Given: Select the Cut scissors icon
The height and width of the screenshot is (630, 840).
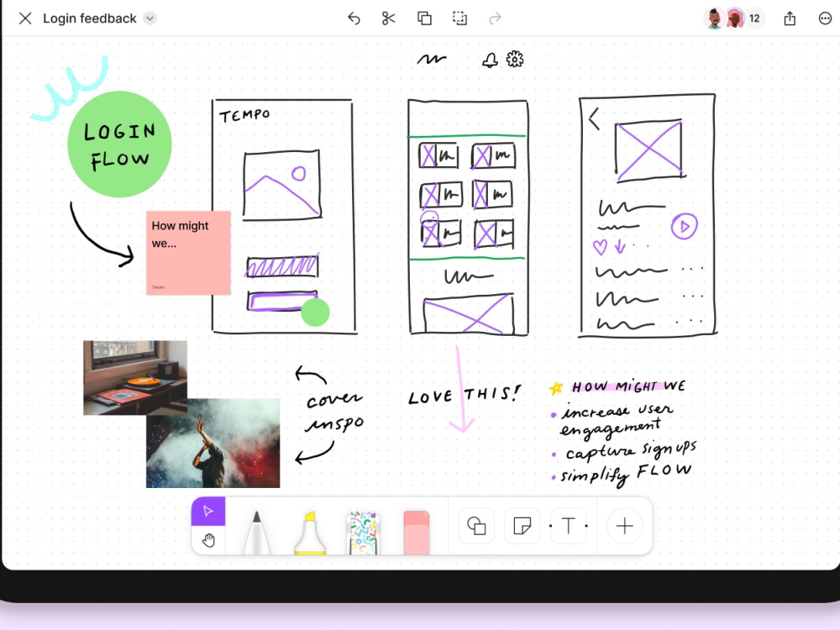Looking at the screenshot, I should point(388,18).
